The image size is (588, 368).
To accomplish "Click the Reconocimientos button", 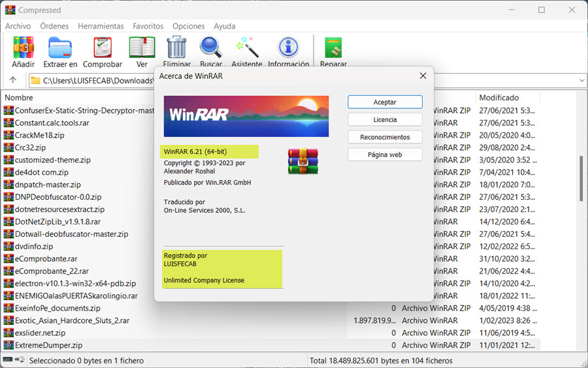I will click(385, 137).
